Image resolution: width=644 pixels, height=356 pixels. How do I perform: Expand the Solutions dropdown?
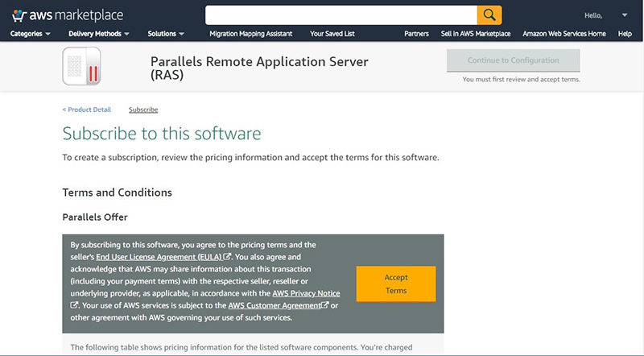click(x=166, y=34)
